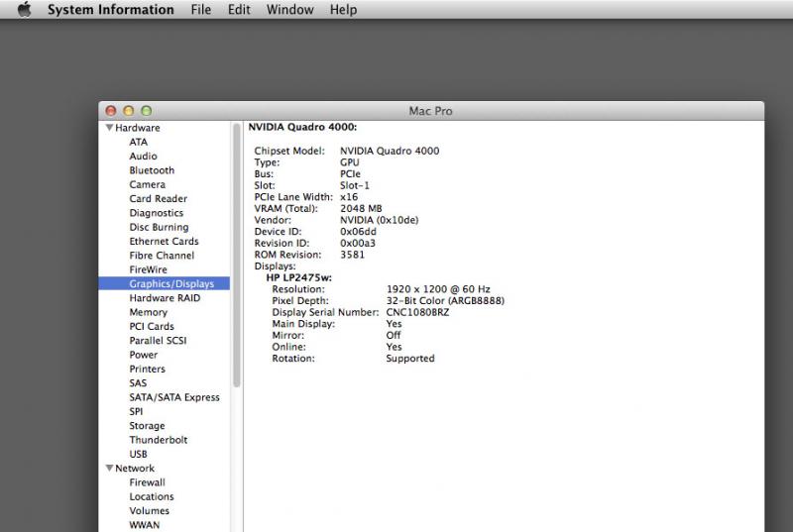Open the Apple menu
Screen dimensions: 793x532
coord(24,9)
